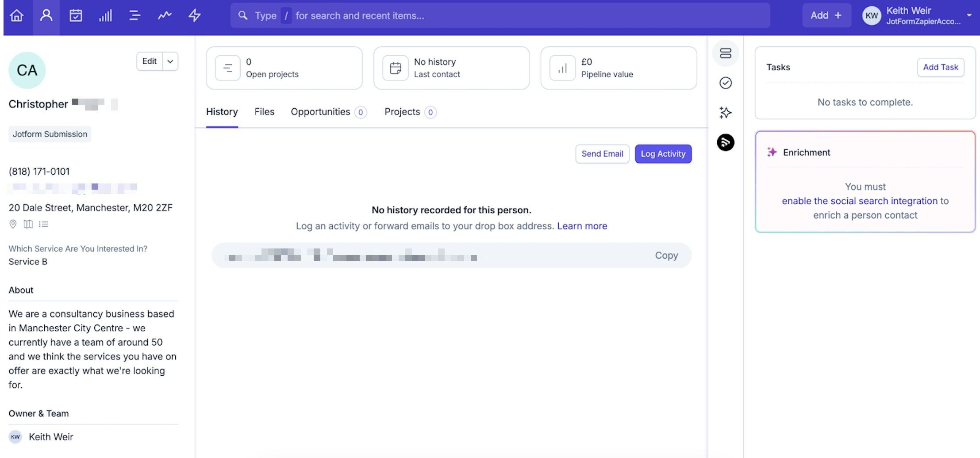Open the calendar and tasks icon

click(x=76, y=16)
